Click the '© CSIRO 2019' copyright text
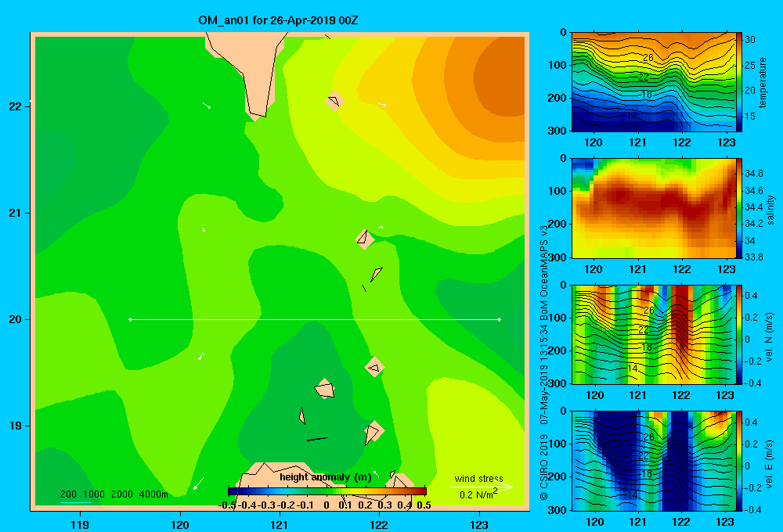Image resolution: width=783 pixels, height=532 pixels. pos(544,467)
